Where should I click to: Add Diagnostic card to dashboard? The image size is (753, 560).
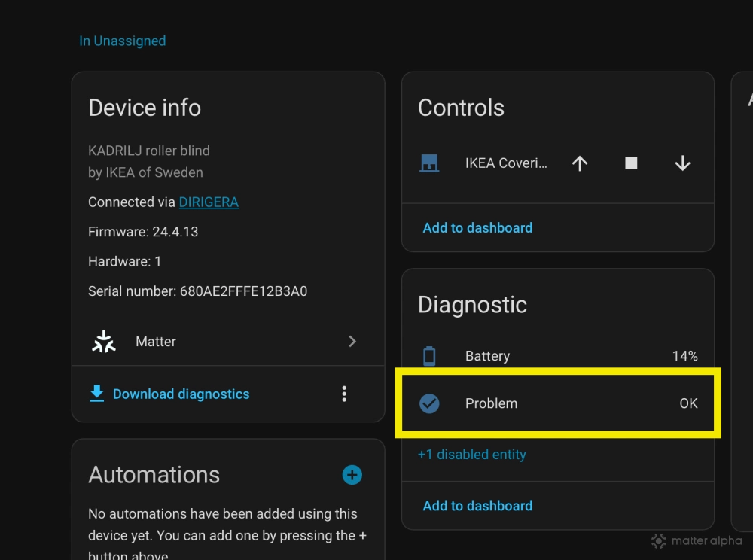coord(477,506)
